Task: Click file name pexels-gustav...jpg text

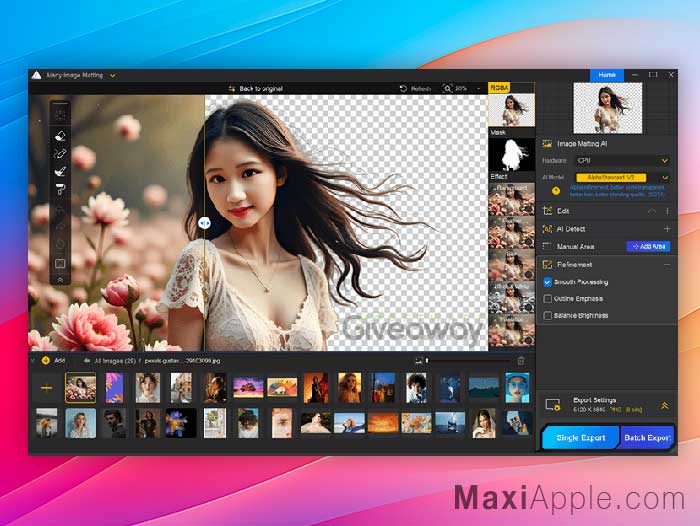Action: coord(182,361)
